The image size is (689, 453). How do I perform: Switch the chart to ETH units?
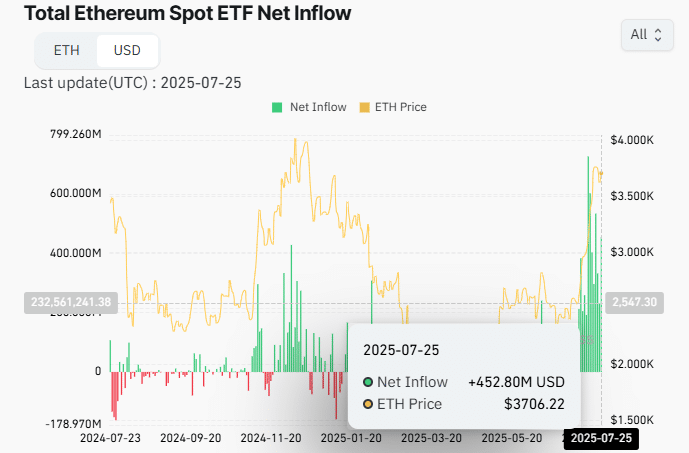66,51
